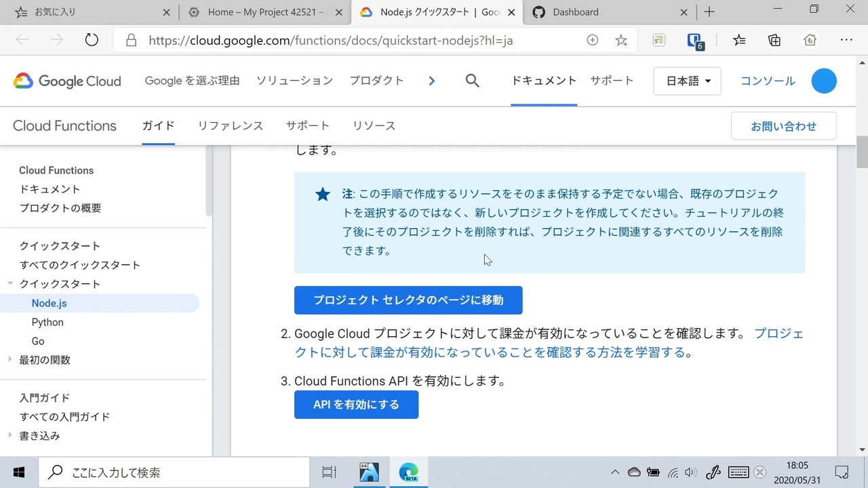
Task: Click the top header サポート link
Action: [612, 81]
